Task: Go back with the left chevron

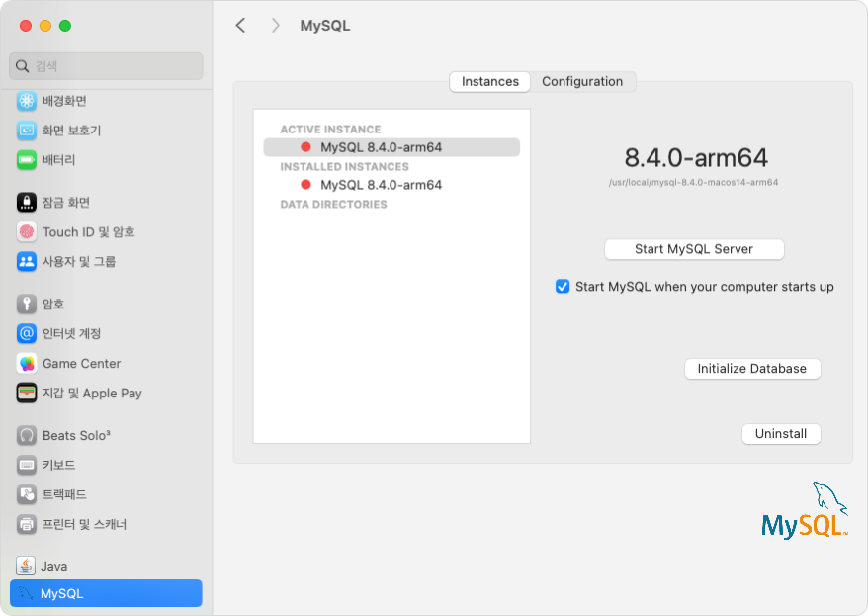Action: [240, 26]
